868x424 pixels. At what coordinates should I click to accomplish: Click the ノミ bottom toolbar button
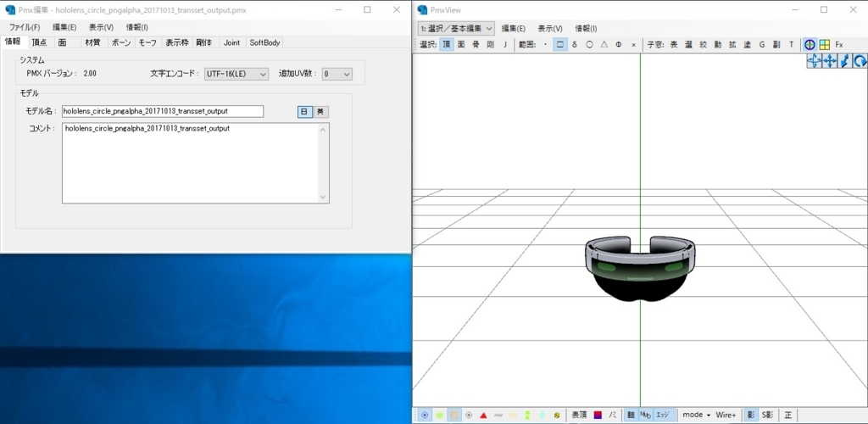point(613,416)
